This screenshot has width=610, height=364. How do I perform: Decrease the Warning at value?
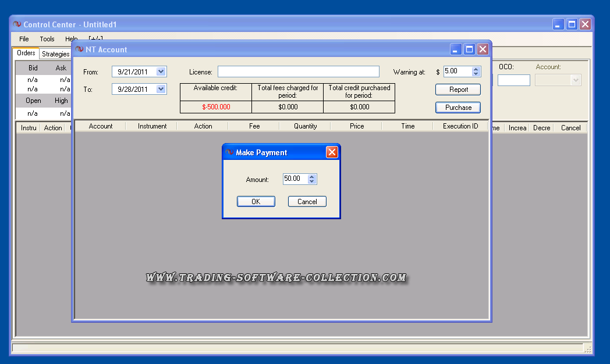click(476, 74)
